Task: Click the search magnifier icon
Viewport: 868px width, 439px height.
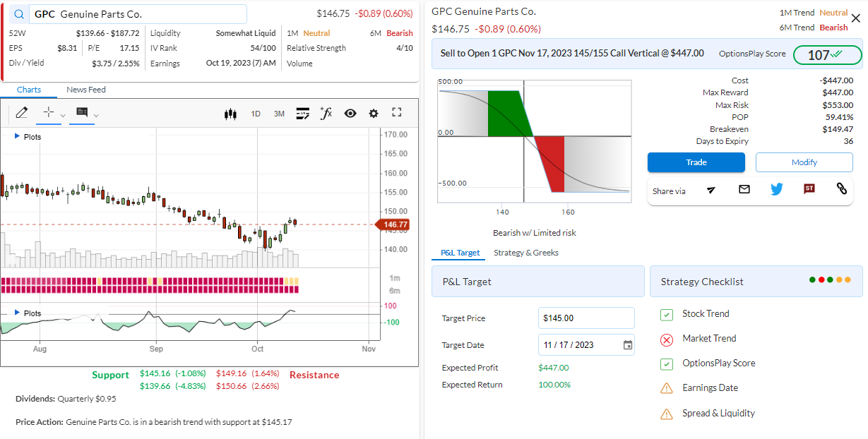Action: (18, 14)
